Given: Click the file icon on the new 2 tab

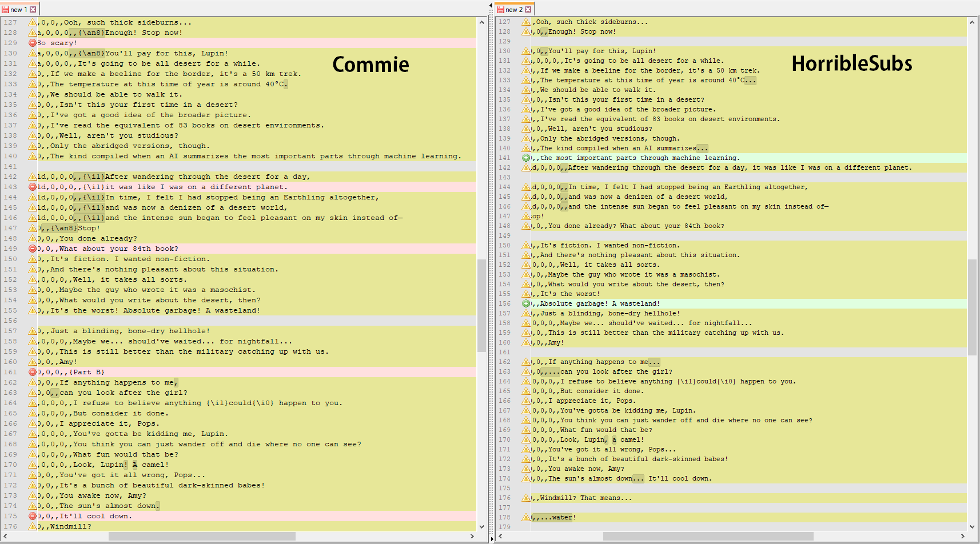Looking at the screenshot, I should pos(501,9).
